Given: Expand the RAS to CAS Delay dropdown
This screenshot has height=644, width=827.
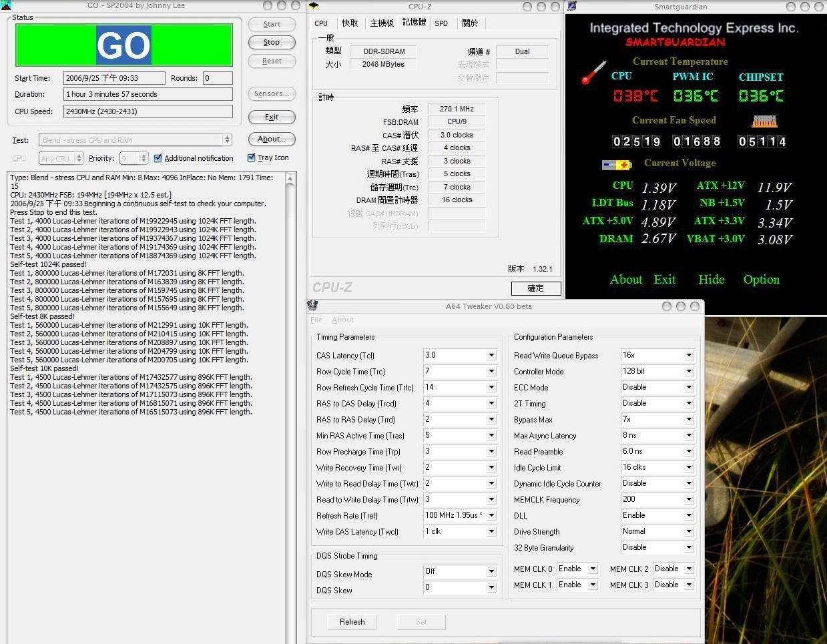Looking at the screenshot, I should [x=491, y=403].
